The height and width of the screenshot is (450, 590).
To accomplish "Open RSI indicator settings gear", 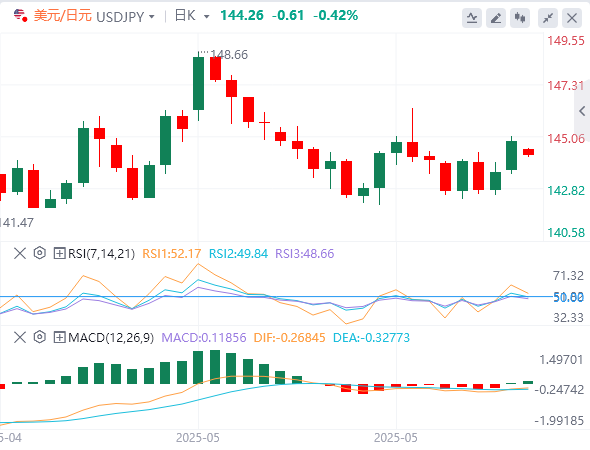I will (40, 253).
